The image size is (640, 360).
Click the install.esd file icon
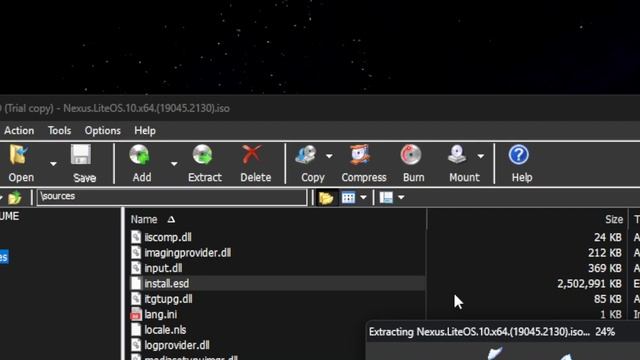136,284
